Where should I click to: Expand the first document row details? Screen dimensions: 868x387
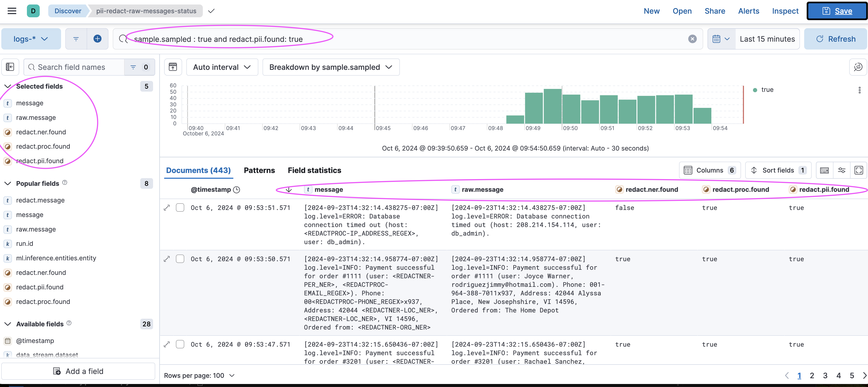click(x=167, y=208)
